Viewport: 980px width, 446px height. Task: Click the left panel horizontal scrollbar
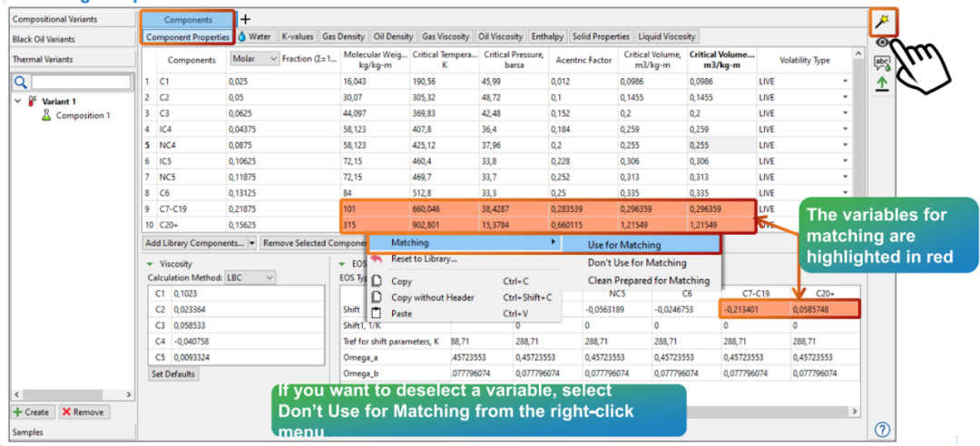pos(73,394)
